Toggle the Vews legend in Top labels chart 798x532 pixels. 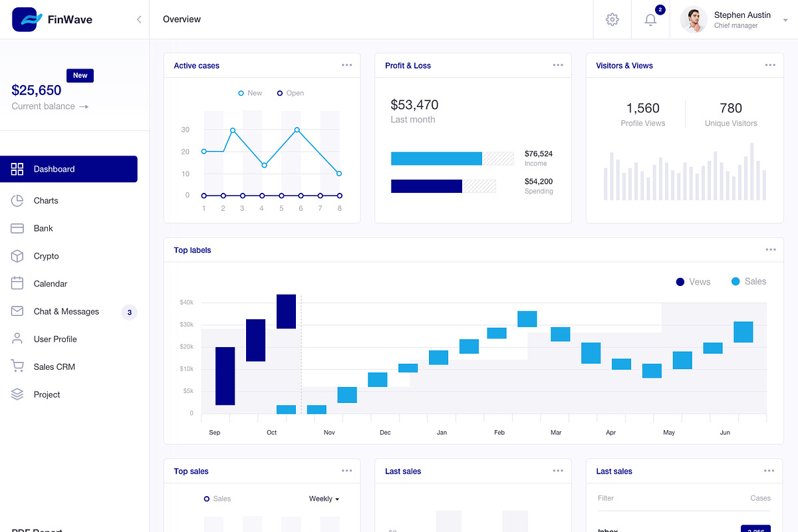click(693, 281)
